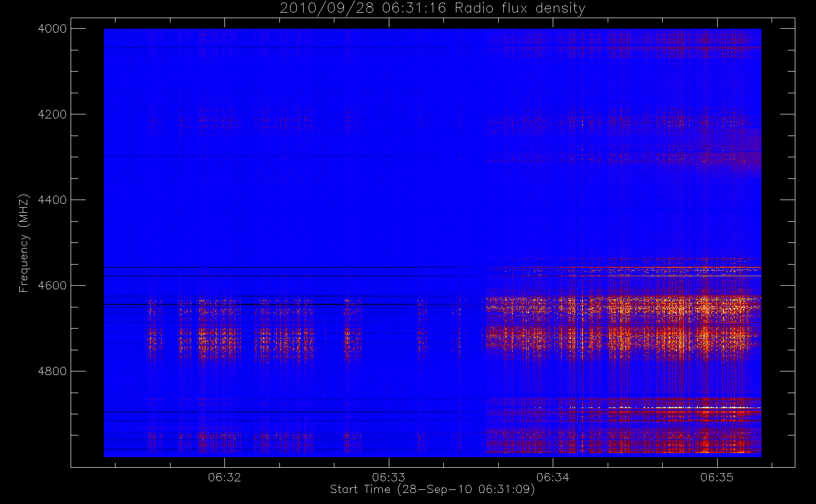816x504 pixels.
Task: Select the 4800 frequency axis label
Action: click(52, 371)
